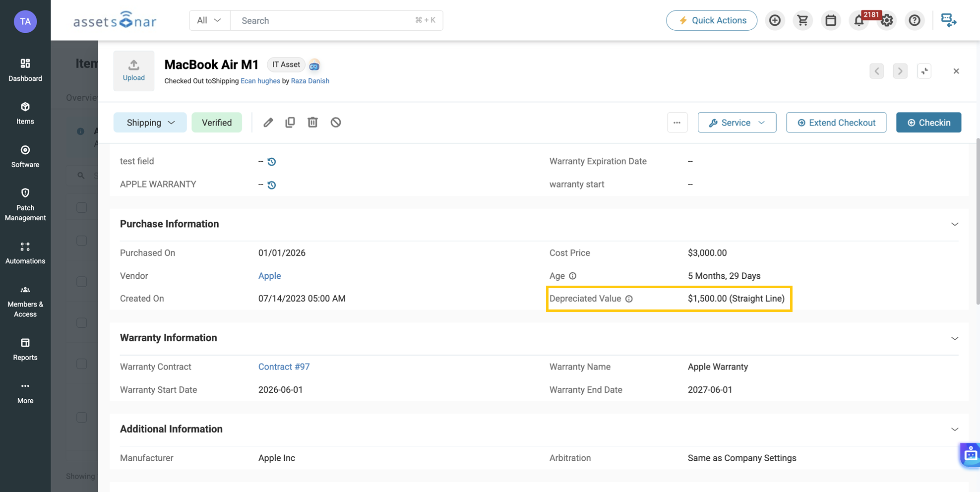Open the calendar icon in header
Screen dimensions: 980x492
tap(831, 20)
